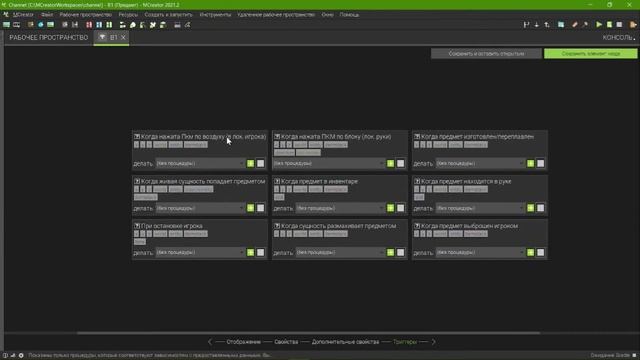This screenshot has width=640, height=360.
Task: Switch to РАБОЧЕЕ ПРОСТРАНСТВО tab
Action: (x=49, y=38)
